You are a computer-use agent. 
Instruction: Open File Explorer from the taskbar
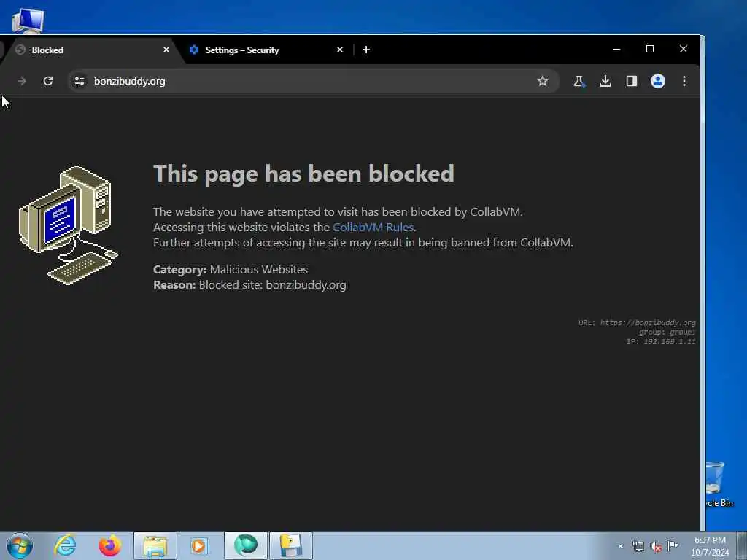[x=155, y=545]
